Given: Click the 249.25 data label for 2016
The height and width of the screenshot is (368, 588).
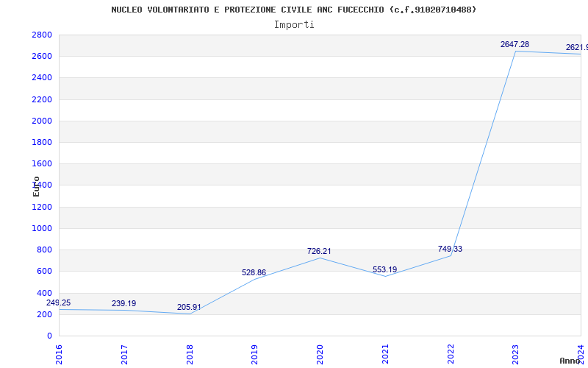Looking at the screenshot, I should click(59, 302).
